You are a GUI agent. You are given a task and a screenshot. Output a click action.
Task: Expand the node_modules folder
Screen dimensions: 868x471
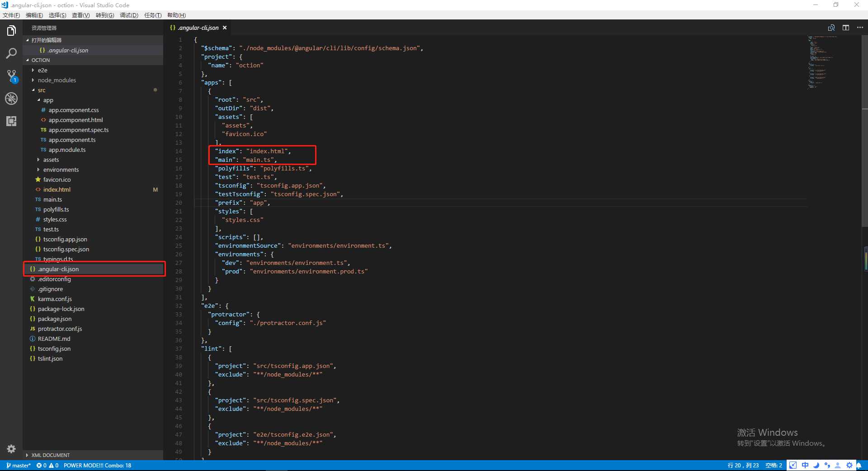(93, 80)
